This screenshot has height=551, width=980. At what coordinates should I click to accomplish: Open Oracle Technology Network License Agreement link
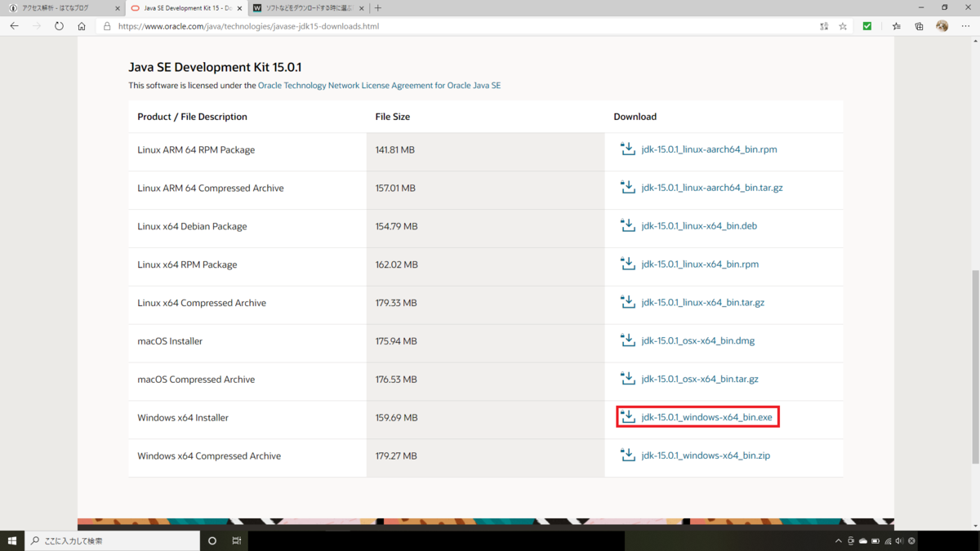379,86
